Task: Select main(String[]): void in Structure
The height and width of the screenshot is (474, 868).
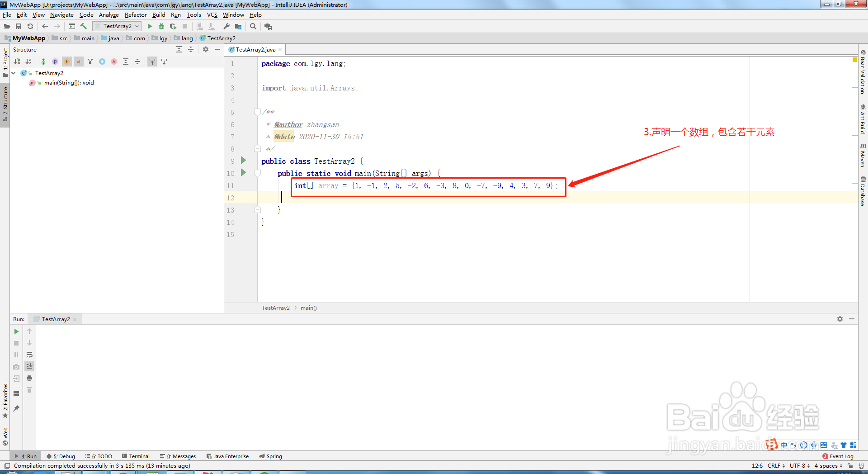Action: pos(69,83)
